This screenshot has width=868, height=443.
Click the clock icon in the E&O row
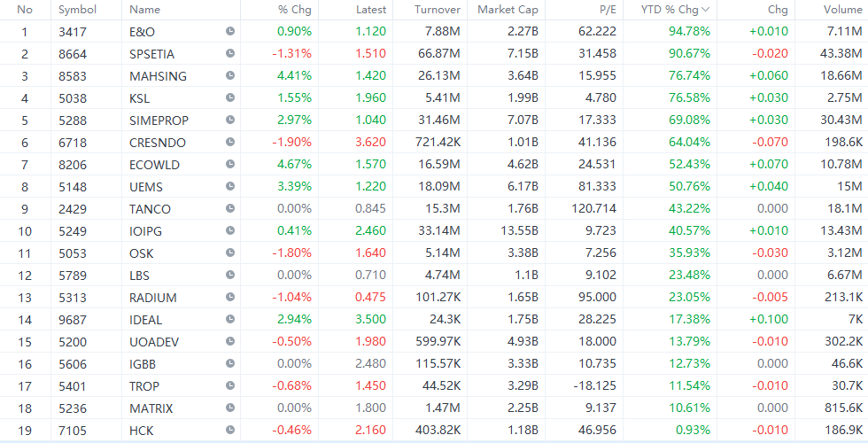click(x=230, y=32)
